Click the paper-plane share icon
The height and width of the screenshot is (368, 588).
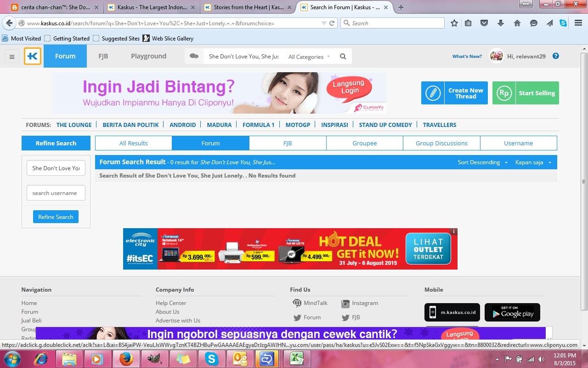pos(549,23)
